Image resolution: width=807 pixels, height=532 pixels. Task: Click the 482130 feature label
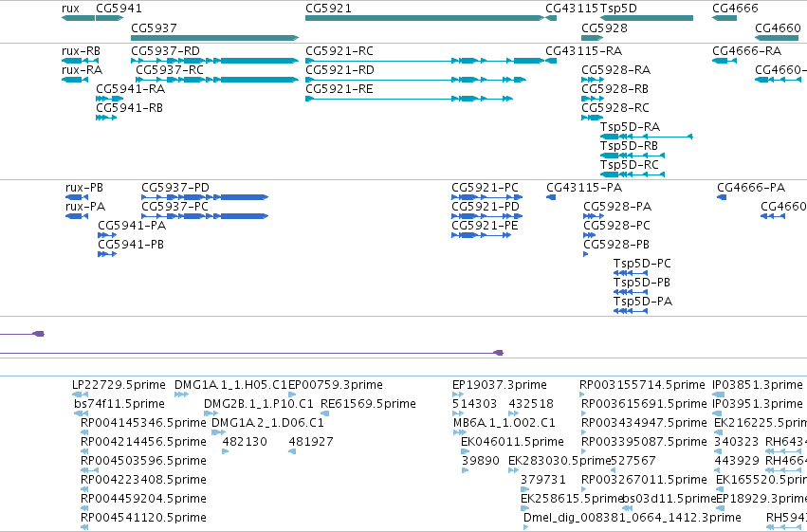coord(245,442)
